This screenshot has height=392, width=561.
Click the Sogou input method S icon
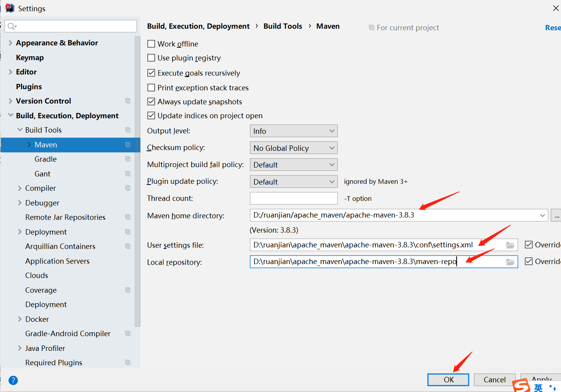(521, 386)
